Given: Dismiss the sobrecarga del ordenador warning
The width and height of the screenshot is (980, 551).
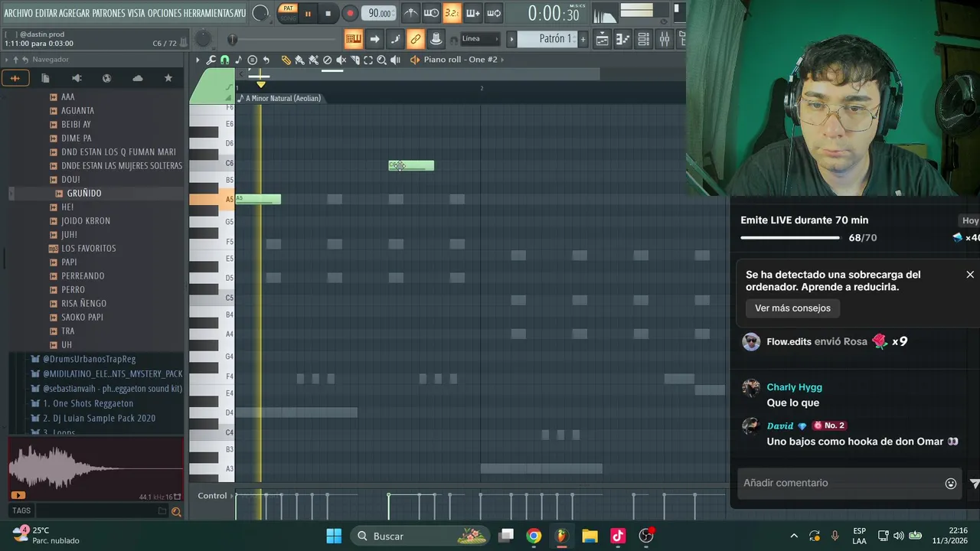Looking at the screenshot, I should pos(970,275).
